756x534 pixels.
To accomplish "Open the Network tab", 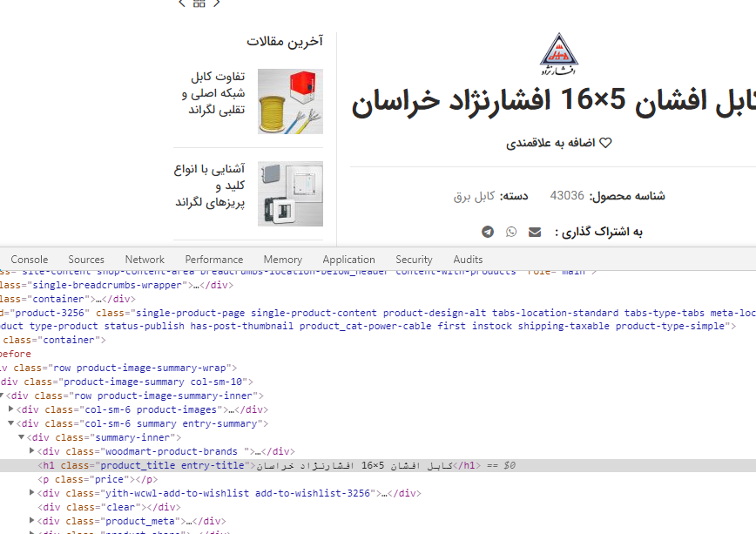I will [x=145, y=260].
